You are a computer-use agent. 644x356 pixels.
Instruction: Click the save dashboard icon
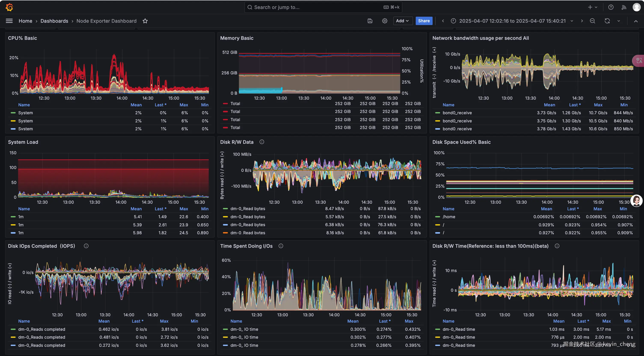click(x=370, y=21)
